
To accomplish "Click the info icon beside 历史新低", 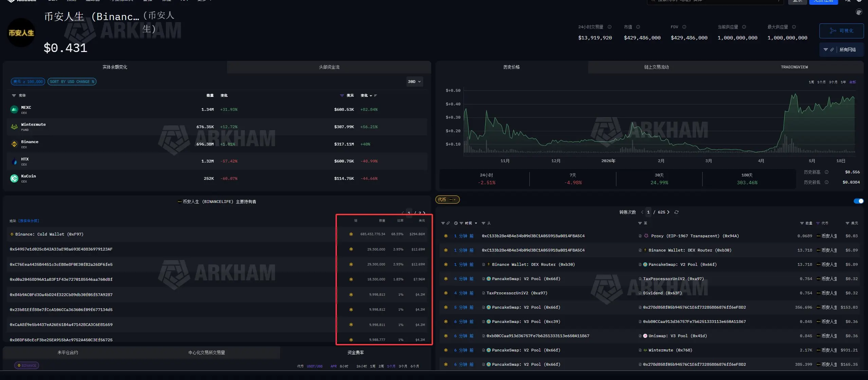I will (x=827, y=182).
